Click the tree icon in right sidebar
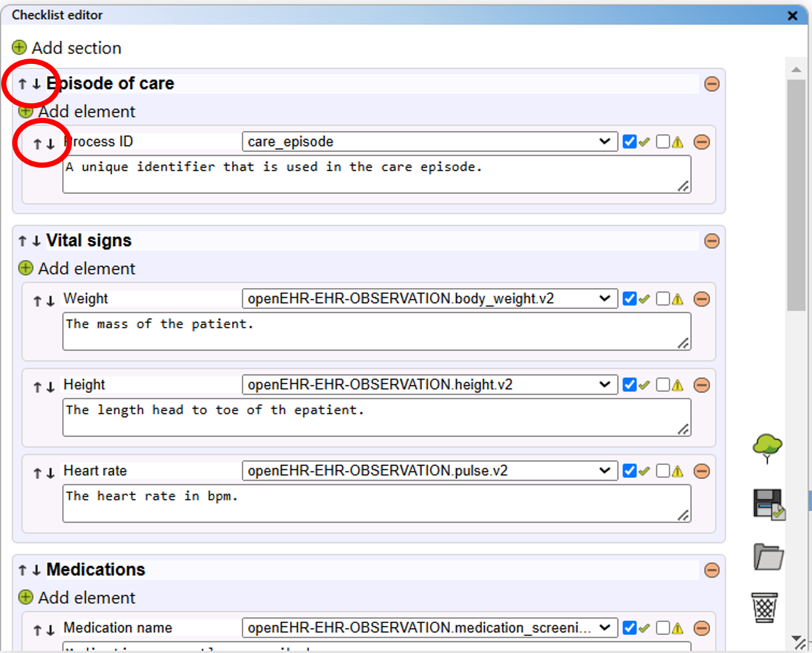This screenshot has width=812, height=653. click(767, 448)
